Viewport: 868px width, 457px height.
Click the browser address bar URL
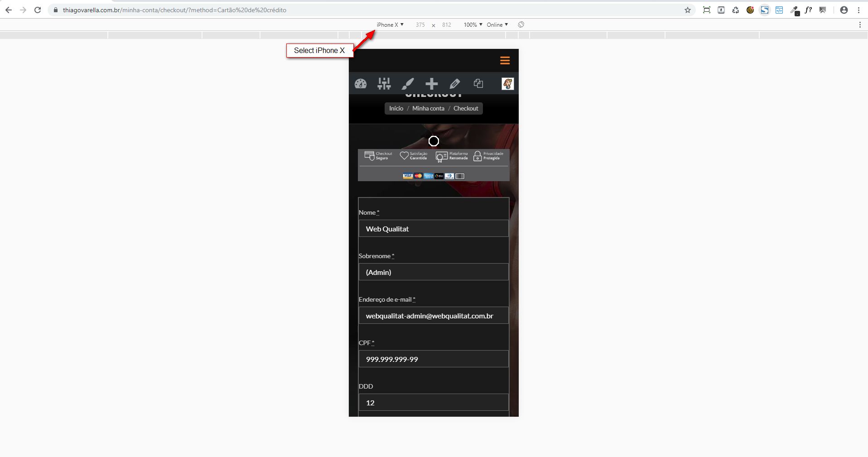(174, 10)
